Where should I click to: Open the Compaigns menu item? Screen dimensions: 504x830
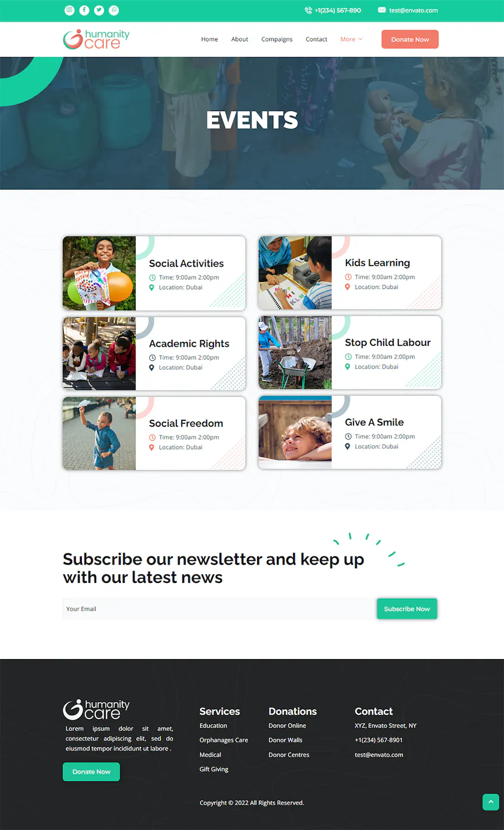click(277, 39)
